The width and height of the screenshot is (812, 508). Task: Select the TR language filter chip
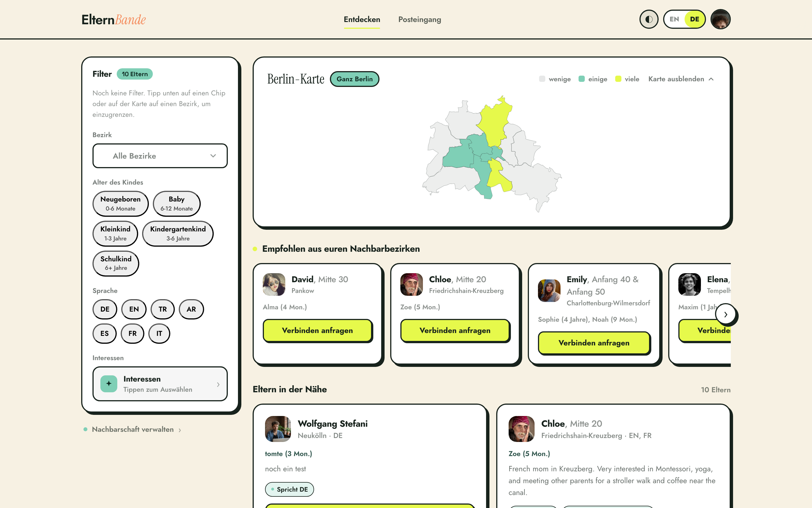pyautogui.click(x=163, y=309)
